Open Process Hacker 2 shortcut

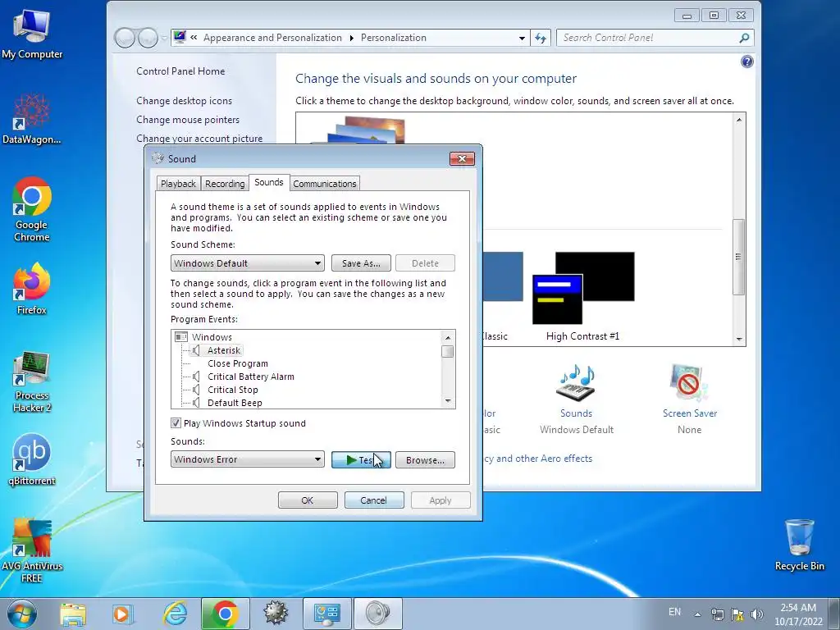click(32, 382)
